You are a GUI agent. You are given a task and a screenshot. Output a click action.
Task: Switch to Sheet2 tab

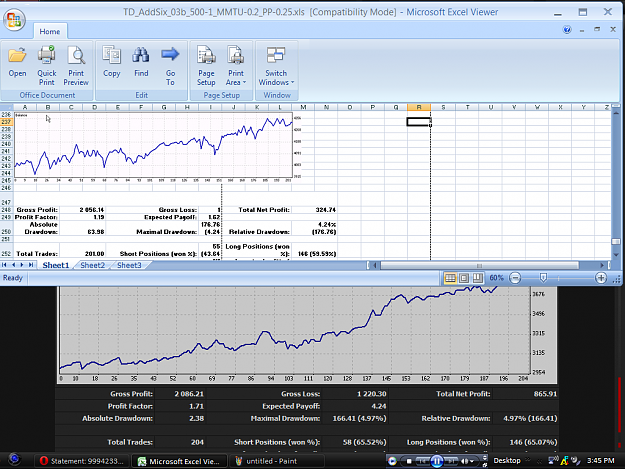tap(92, 265)
